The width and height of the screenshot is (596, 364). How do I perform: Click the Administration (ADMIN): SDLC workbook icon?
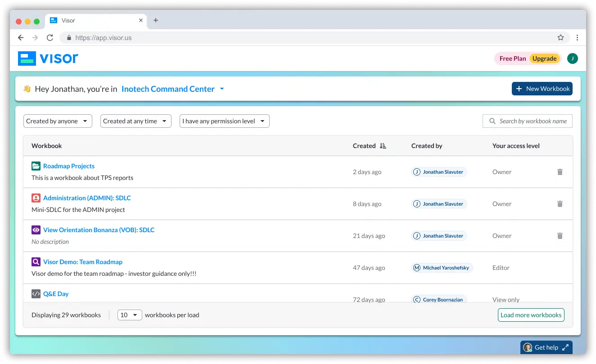[36, 198]
